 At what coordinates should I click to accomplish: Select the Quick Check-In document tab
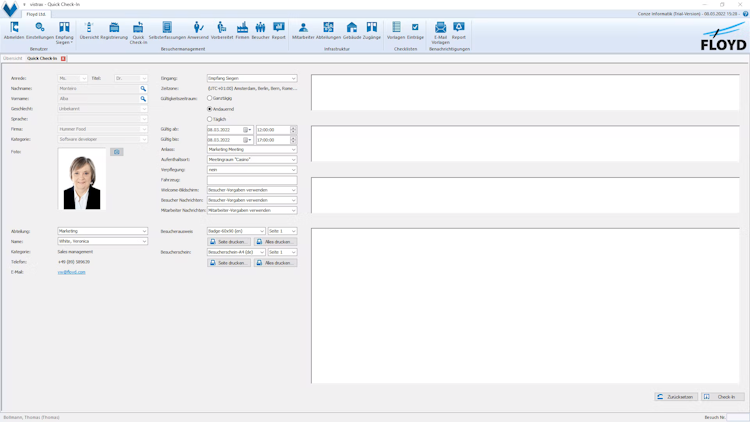[42, 58]
